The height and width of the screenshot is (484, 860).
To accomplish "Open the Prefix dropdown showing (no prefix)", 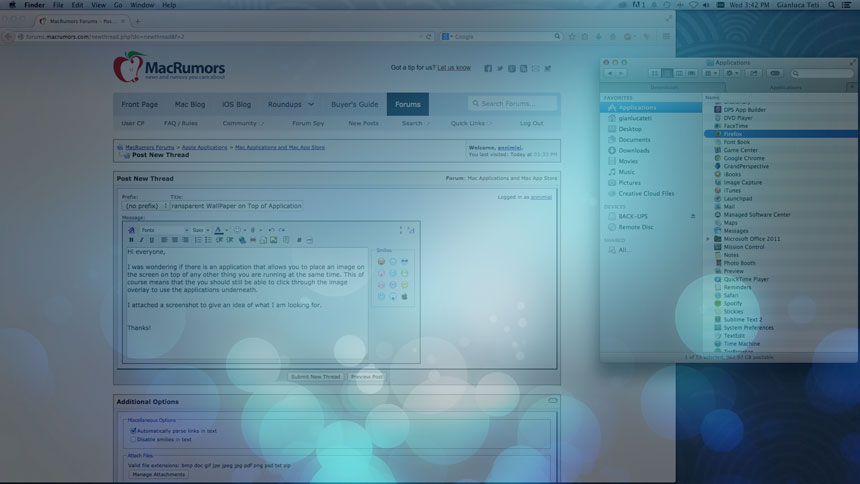I will click(145, 206).
